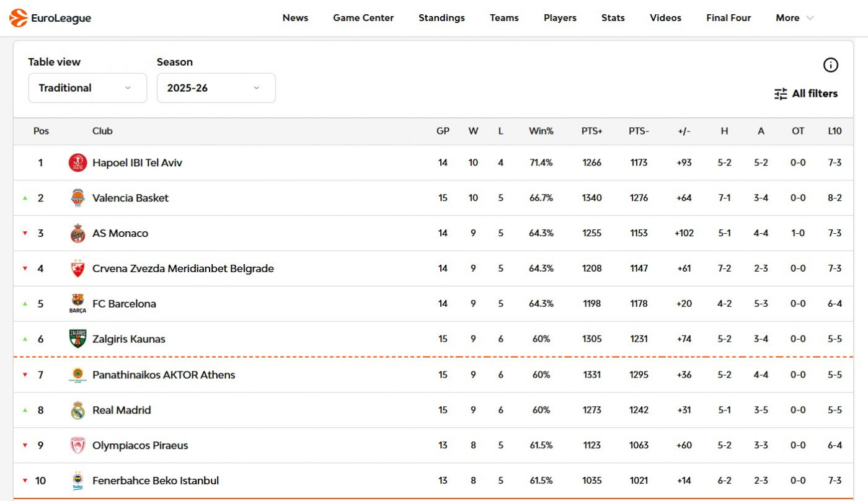Expand the More navigation menu
Viewport: 868px width, 501px height.
click(794, 18)
